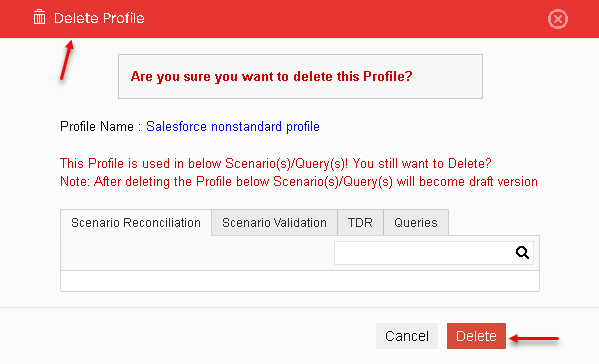Click the magnifying glass search icon
Viewport: 599px width, 364px height.
(x=522, y=252)
